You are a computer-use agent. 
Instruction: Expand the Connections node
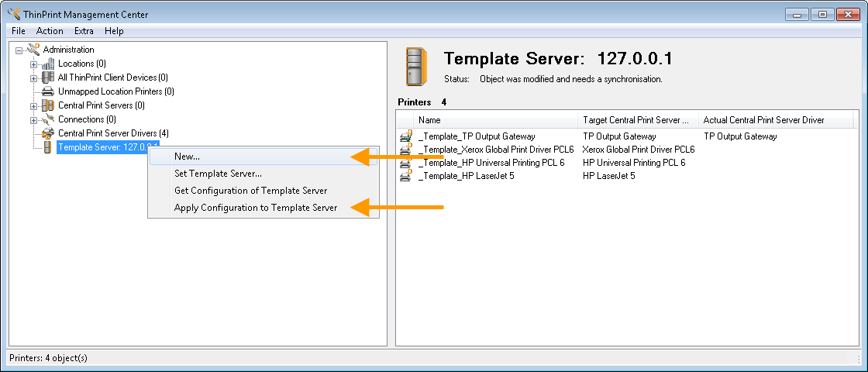click(34, 119)
